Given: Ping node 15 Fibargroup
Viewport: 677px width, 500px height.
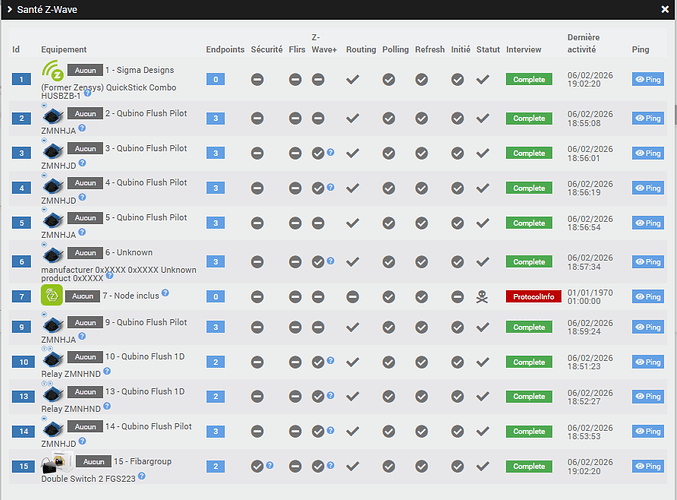Looking at the screenshot, I should pos(648,466).
